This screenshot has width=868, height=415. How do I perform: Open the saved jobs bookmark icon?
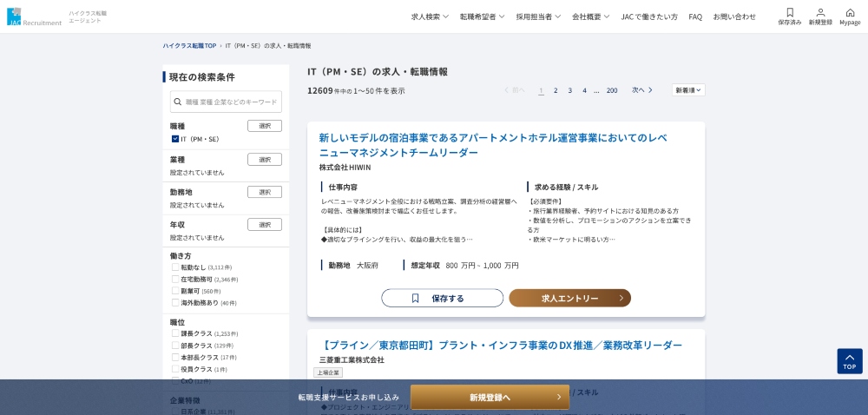pyautogui.click(x=789, y=16)
